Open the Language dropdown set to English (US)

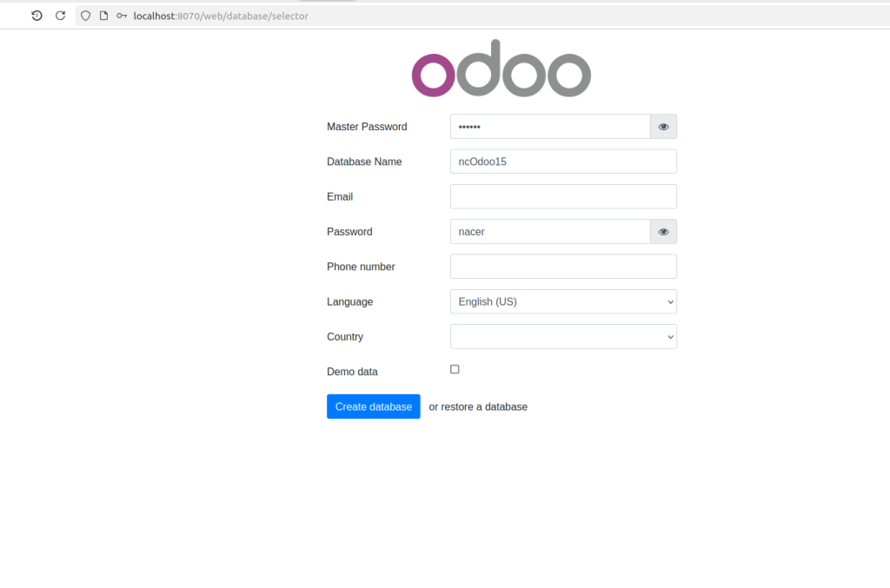pos(563,301)
